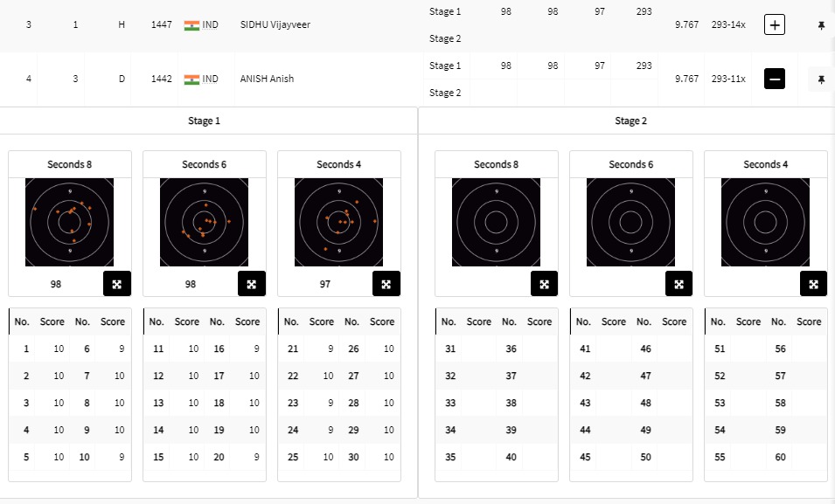Click empty Stage 2 Seconds 6 target image
Screen dimensions: 835x504
630,222
